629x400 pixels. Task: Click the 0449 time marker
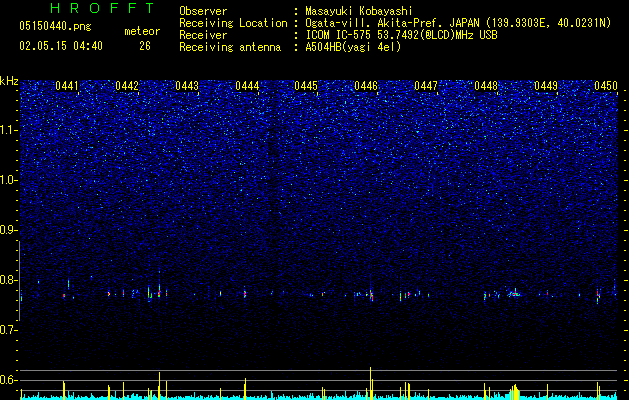tap(546, 86)
